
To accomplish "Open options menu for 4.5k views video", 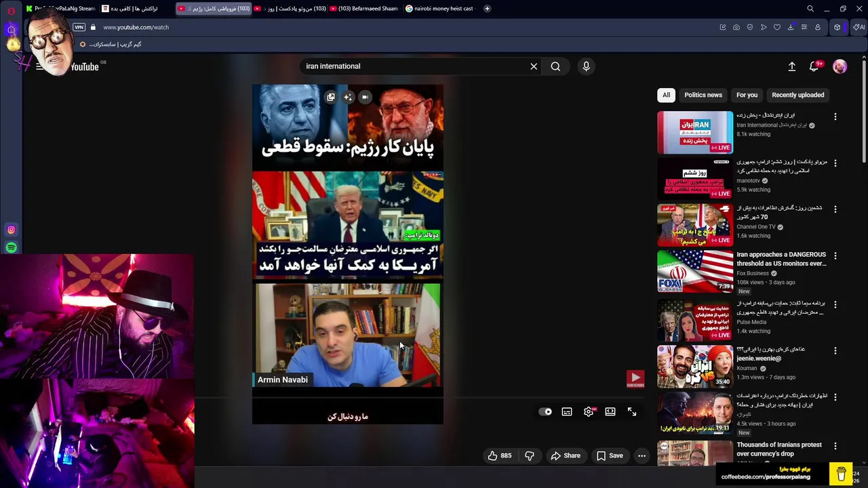I will click(835, 397).
